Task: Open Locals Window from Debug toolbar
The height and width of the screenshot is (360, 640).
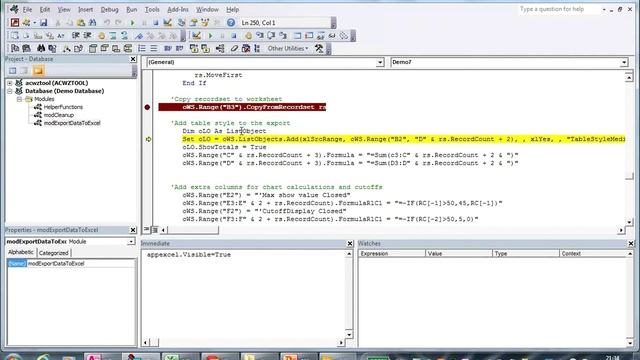Action: tap(297, 36)
